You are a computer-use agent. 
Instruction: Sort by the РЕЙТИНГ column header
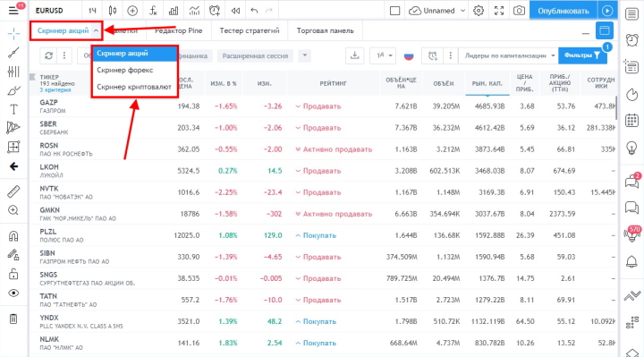(x=333, y=83)
